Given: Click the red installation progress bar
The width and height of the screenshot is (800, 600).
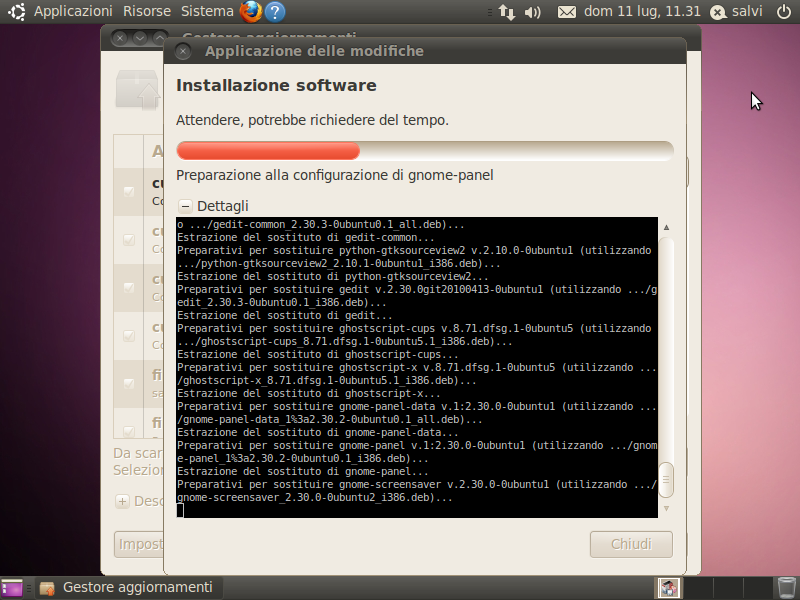Looking at the screenshot, I should point(268,151).
